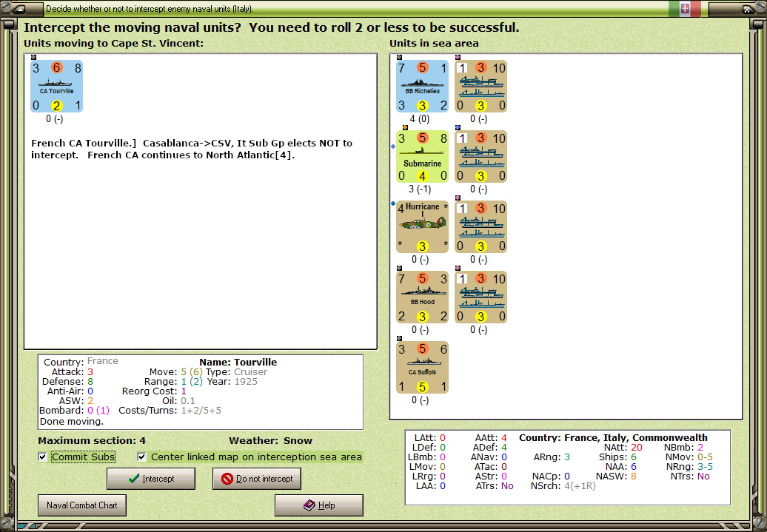The width and height of the screenshot is (767, 532).
Task: Click the Intercept button
Action: [151, 479]
